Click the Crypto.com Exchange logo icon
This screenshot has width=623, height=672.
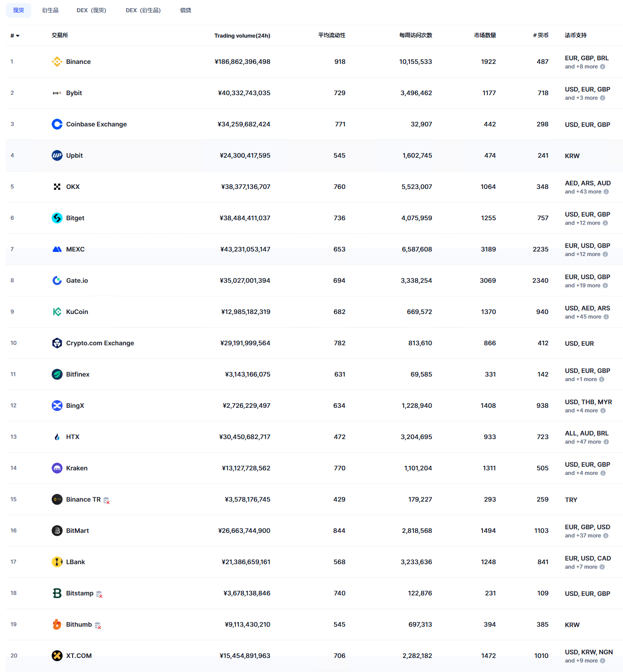pyautogui.click(x=57, y=343)
